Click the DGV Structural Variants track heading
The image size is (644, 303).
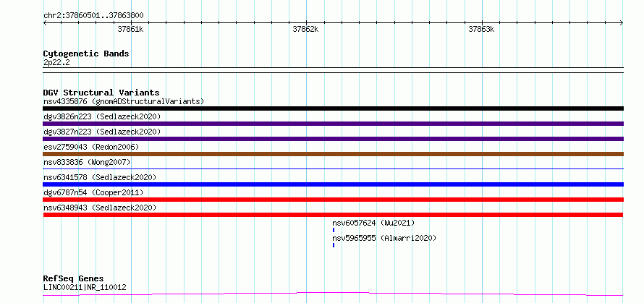pyautogui.click(x=101, y=93)
